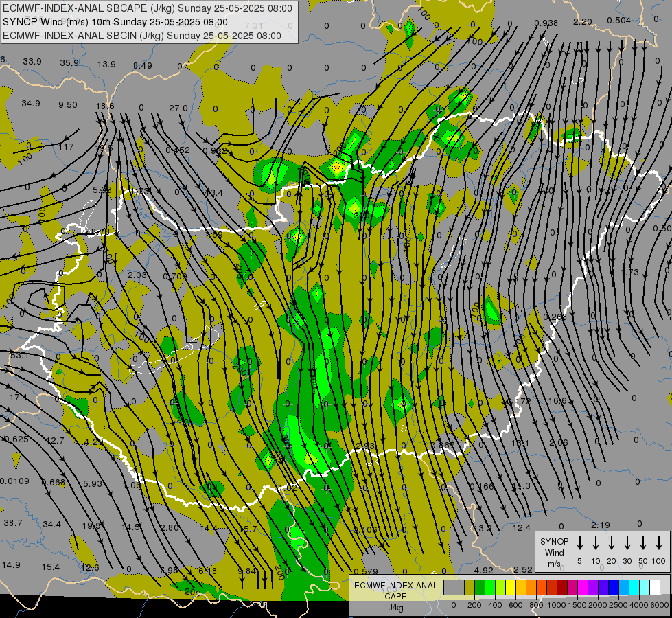Click the map value 16.6
Image resolution: width=672 pixels, height=618 pixels.
(x=557, y=400)
